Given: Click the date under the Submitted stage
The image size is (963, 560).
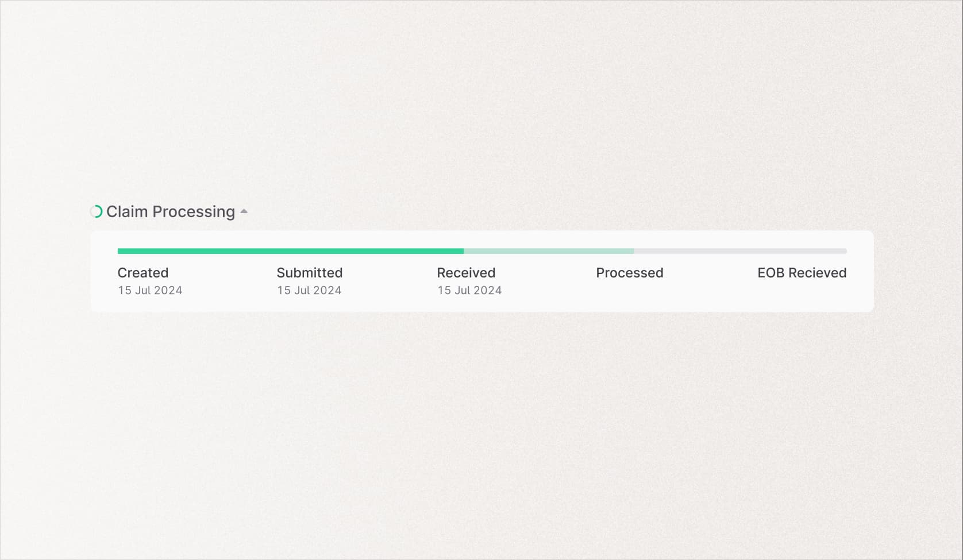Looking at the screenshot, I should (x=309, y=291).
